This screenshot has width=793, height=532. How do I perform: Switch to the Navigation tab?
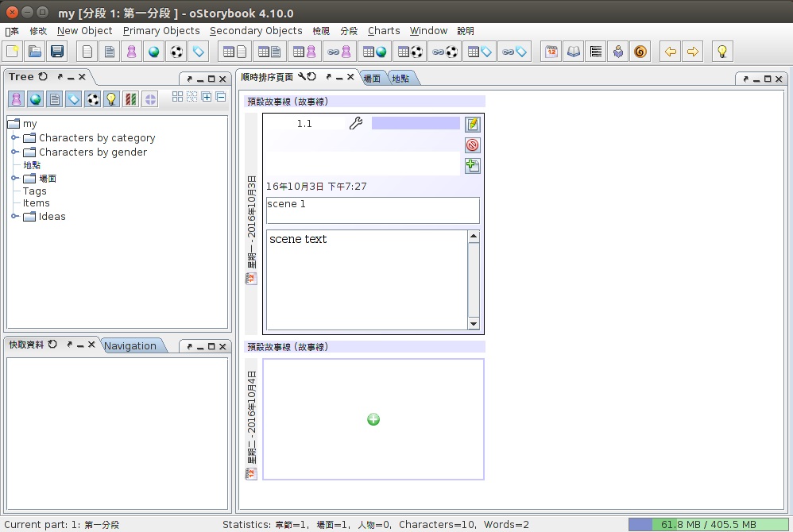[x=130, y=346]
